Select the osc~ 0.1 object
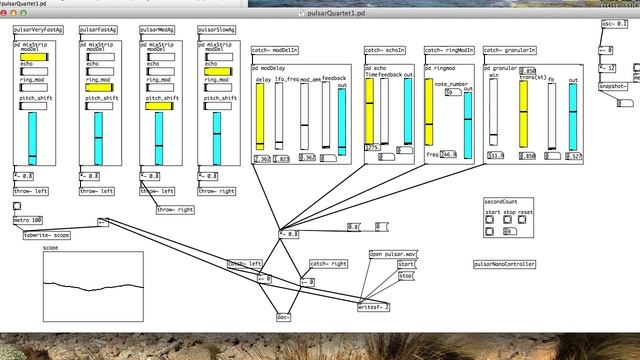This screenshot has height=360, width=640. coord(614,24)
